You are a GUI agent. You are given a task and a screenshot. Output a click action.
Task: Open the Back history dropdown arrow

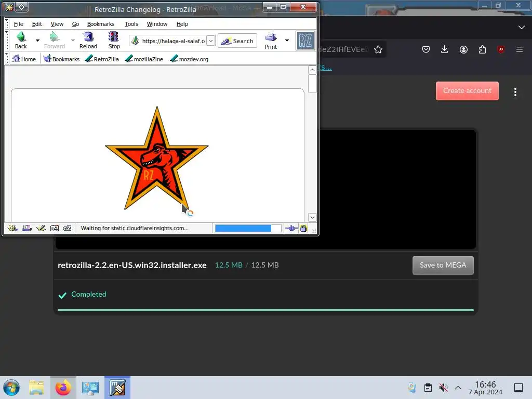(37, 41)
